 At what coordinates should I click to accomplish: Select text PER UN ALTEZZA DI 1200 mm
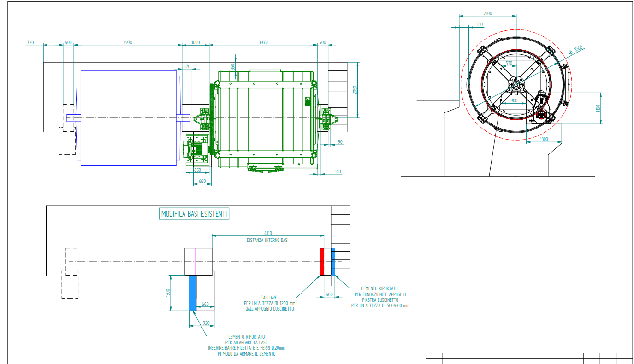pyautogui.click(x=270, y=303)
